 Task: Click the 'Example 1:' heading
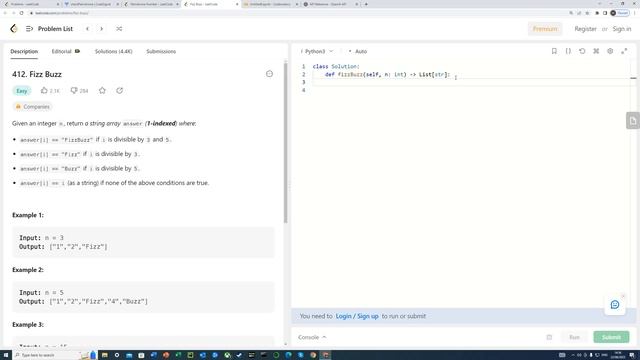click(28, 215)
